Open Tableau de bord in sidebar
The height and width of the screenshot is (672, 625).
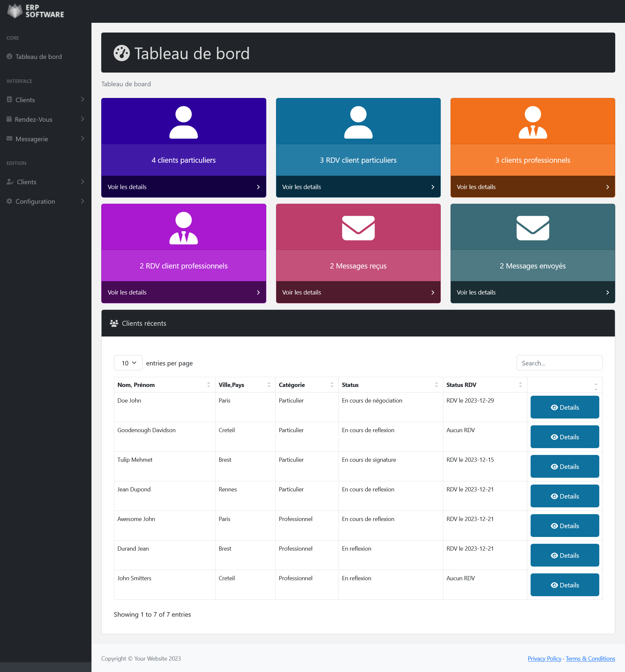click(38, 56)
